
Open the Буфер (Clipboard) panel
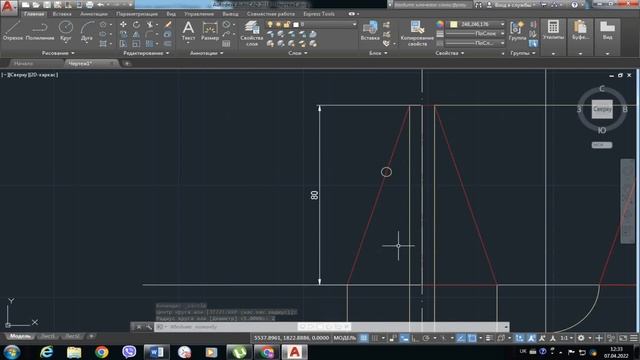580,31
